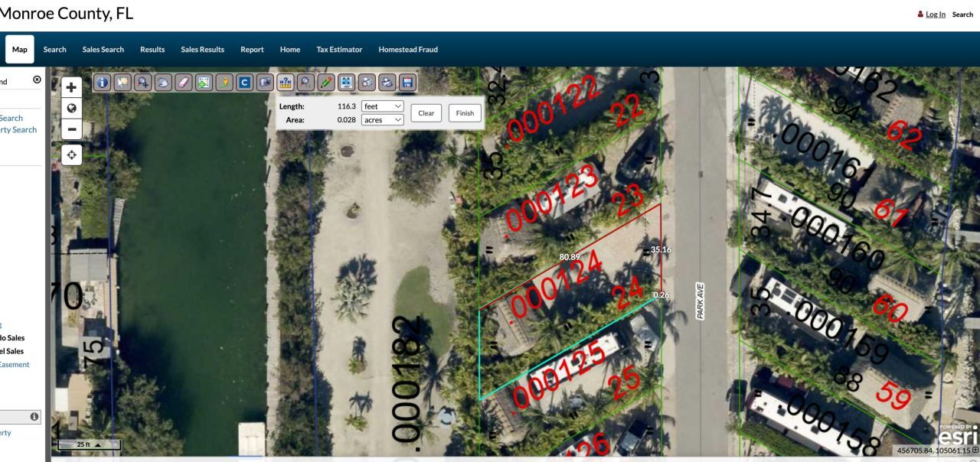Select the measurement distance tool icon
Image resolution: width=980 pixels, height=462 pixels.
[x=286, y=83]
